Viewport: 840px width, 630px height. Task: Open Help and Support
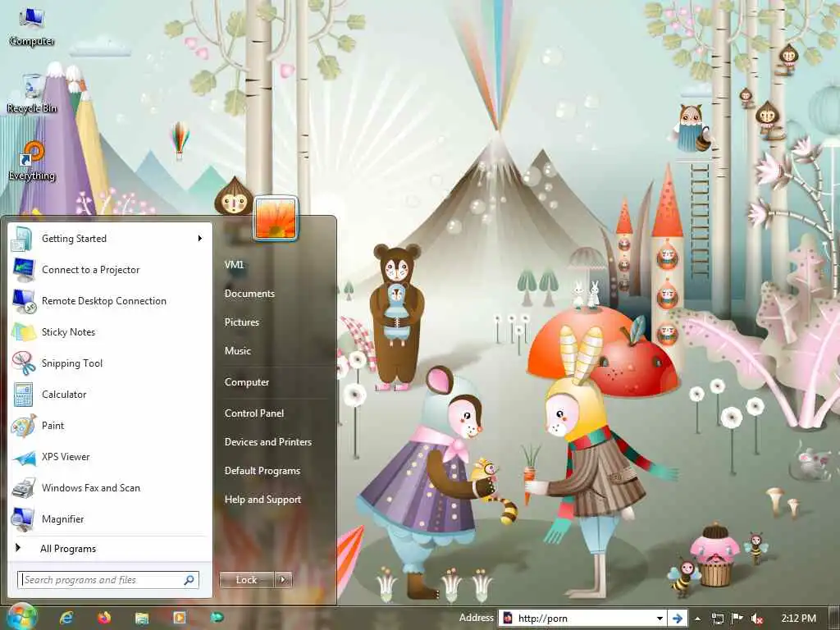[x=263, y=500]
